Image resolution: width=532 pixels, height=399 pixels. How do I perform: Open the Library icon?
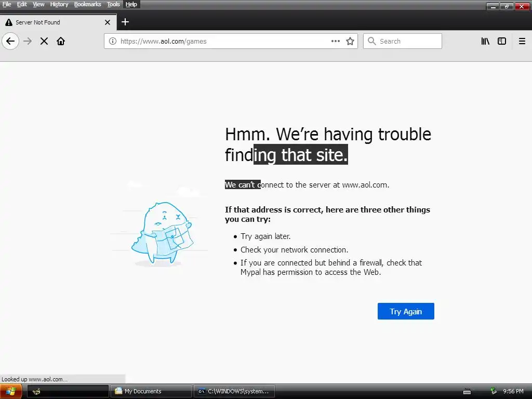(485, 41)
